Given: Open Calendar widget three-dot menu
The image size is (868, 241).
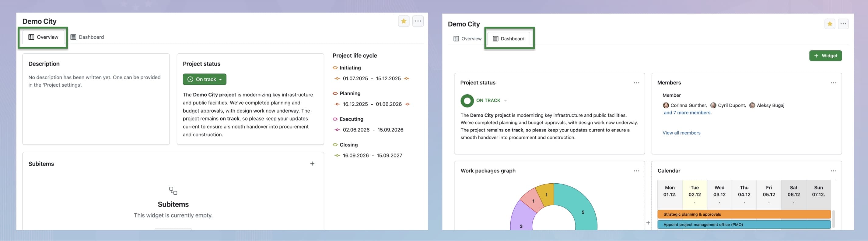Looking at the screenshot, I should [833, 171].
